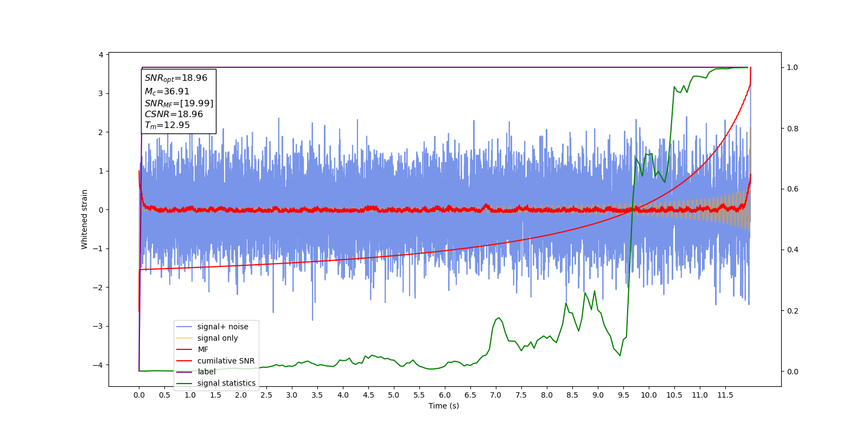Click the left y-axis tick label −4

(x=98, y=365)
